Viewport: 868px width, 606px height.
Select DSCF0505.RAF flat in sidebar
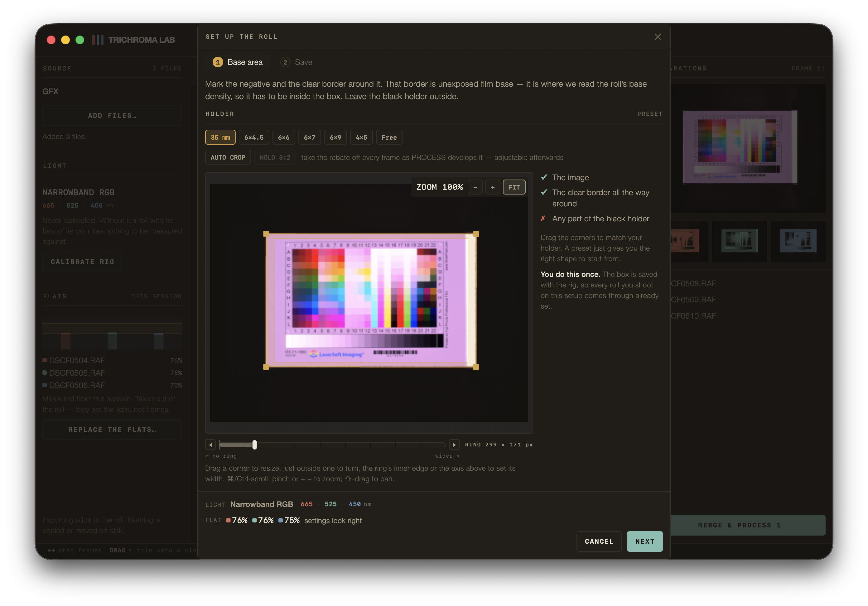pos(112,373)
